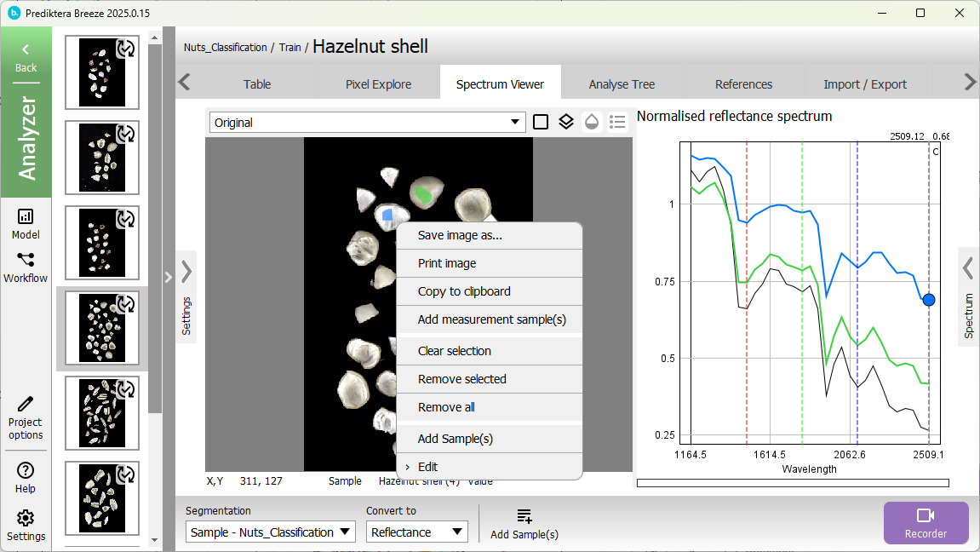Viewport: 980px width, 552px height.
Task: Toggle the list legend icon
Action: pyautogui.click(x=618, y=122)
